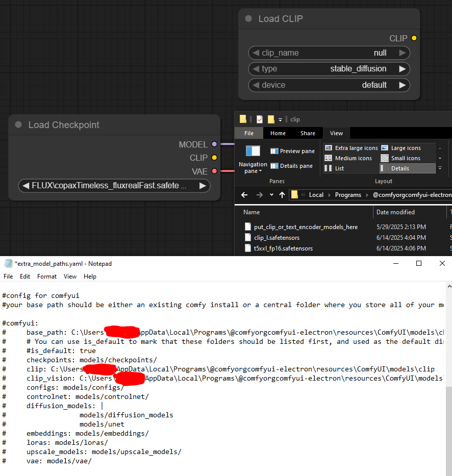The width and height of the screenshot is (452, 476).
Task: Select previous checkpoint with left arrow
Action: pos(26,186)
